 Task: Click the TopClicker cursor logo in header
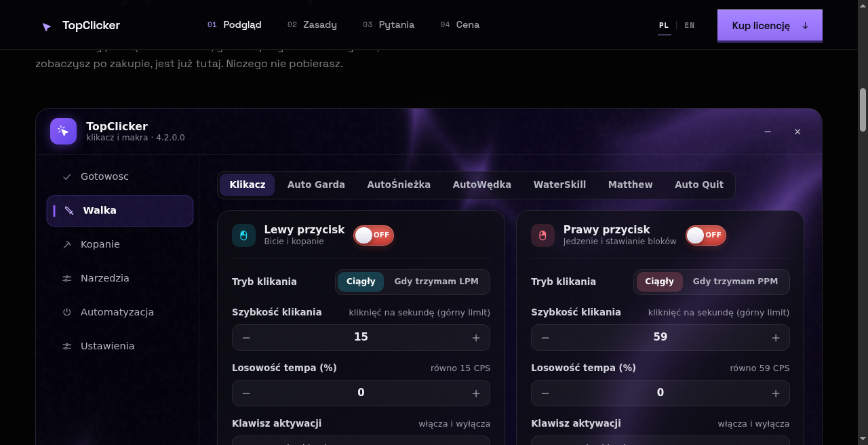46,26
